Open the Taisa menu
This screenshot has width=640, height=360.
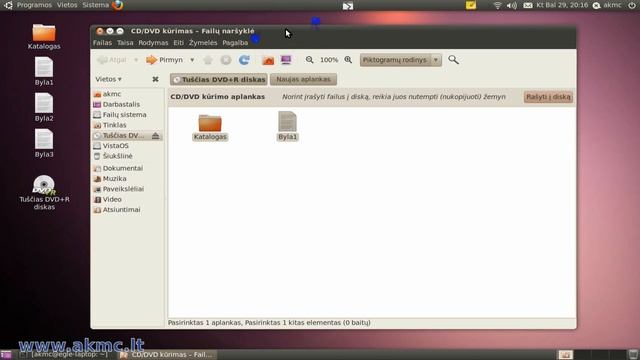pos(125,42)
